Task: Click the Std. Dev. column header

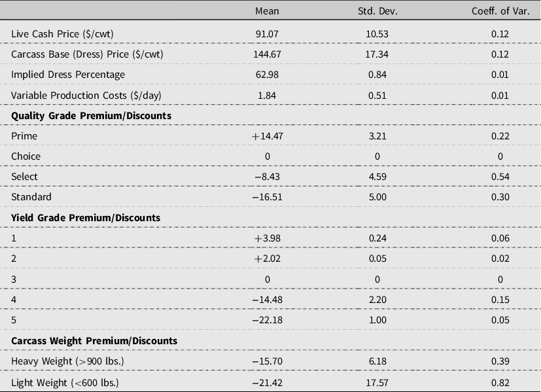Action: pos(379,11)
